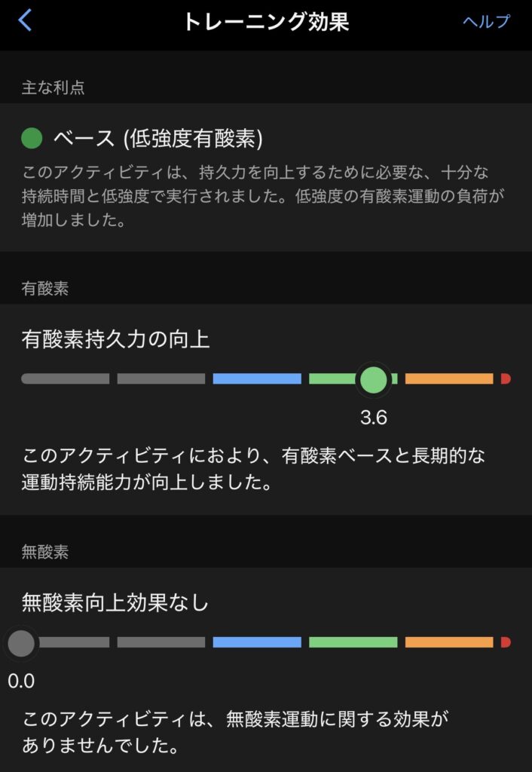Click the 3.6 aerobic score value
Image resolution: width=532 pixels, height=772 pixels.
[x=373, y=418]
